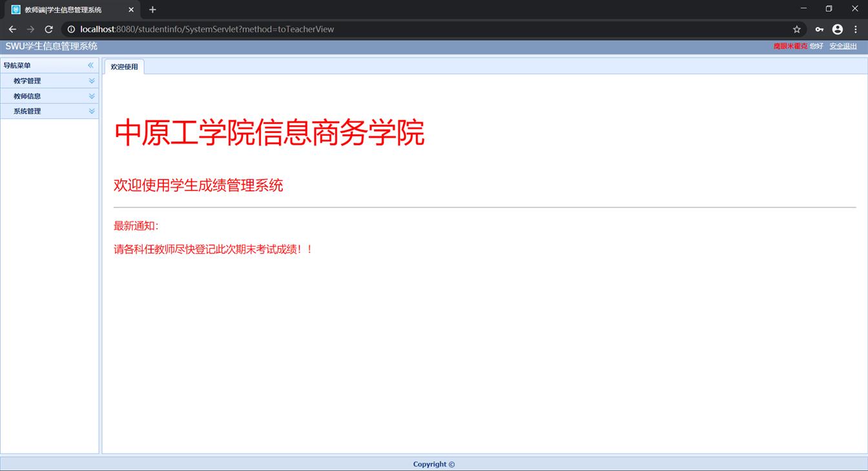The width and height of the screenshot is (868, 471).
Task: Restore down the browser window
Action: pyautogui.click(x=829, y=8)
